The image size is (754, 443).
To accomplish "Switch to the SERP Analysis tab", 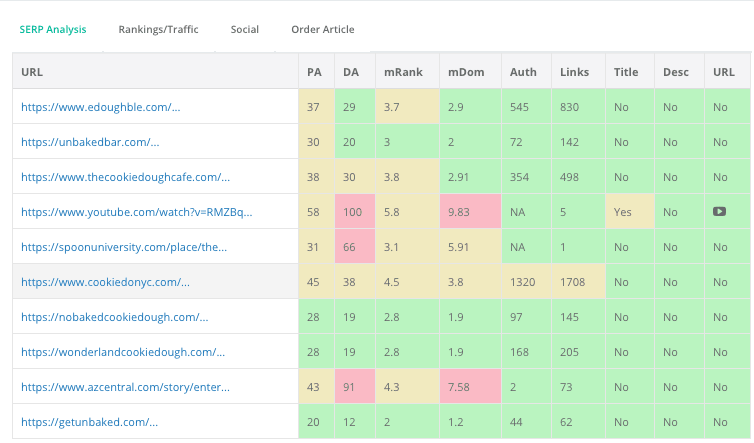I will (53, 29).
